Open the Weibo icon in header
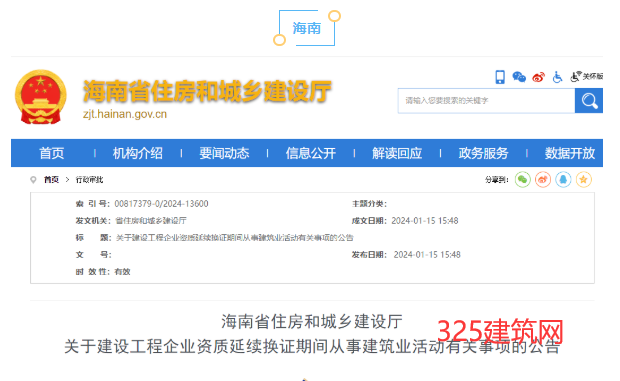This screenshot has height=381, width=620. [538, 77]
